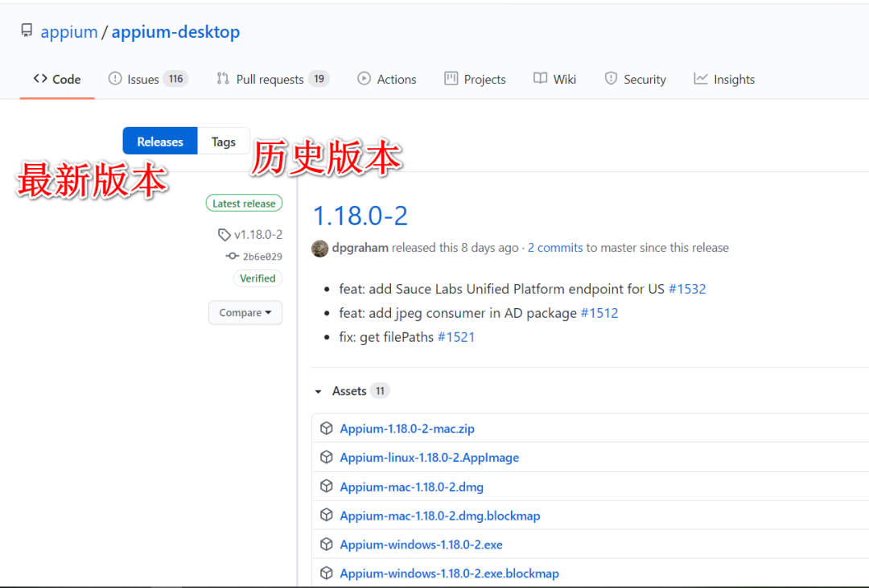The image size is (869, 588).
Task: Select the Releases button
Action: click(160, 142)
